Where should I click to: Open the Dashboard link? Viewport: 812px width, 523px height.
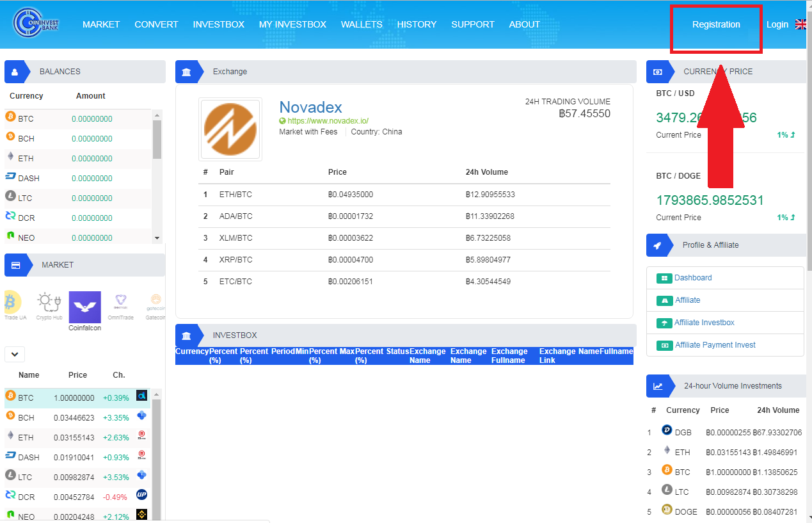(x=693, y=278)
